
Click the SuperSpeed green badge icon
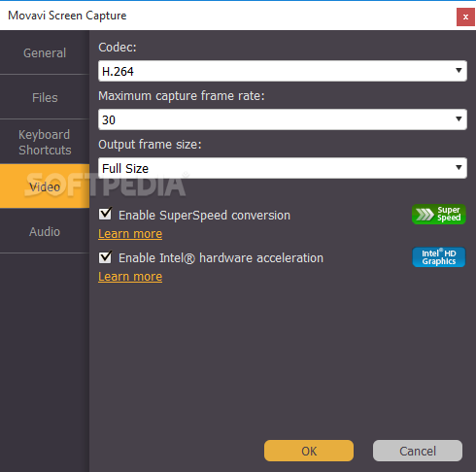click(x=439, y=215)
